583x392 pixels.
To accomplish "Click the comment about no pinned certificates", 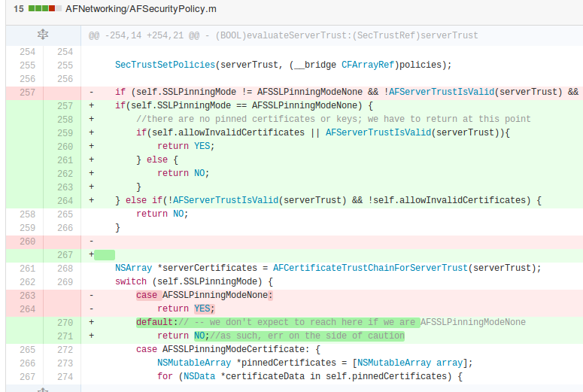I will point(333,119).
